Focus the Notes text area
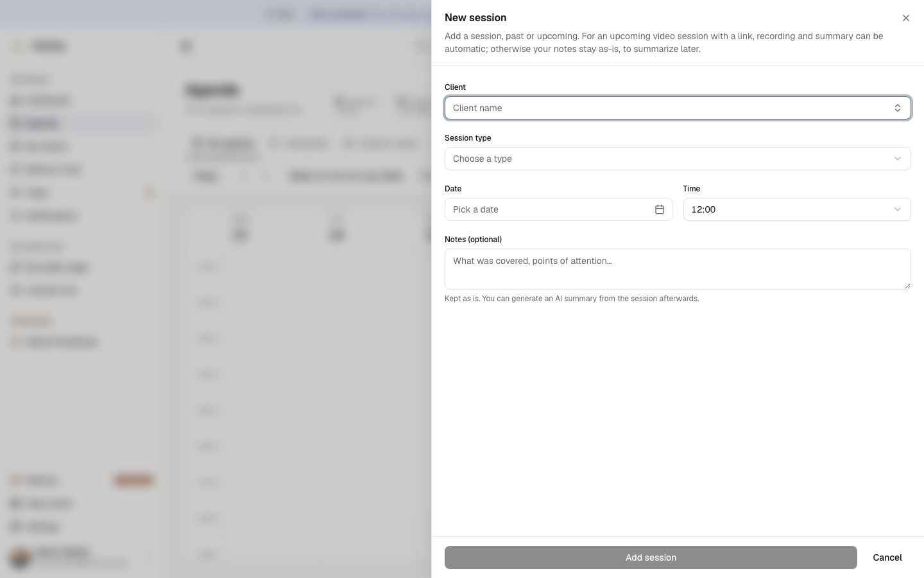924x578 pixels. tap(678, 269)
